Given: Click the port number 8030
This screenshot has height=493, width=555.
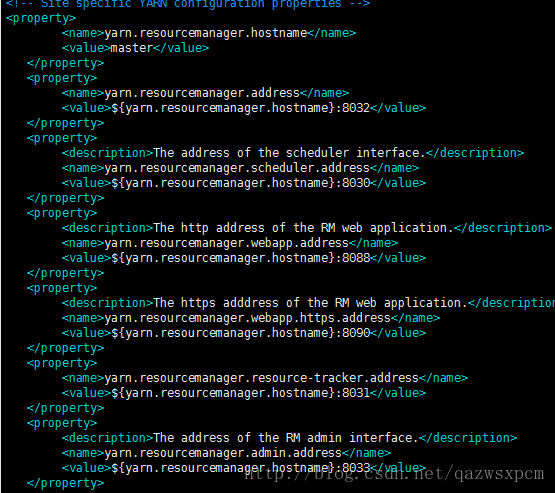Looking at the screenshot, I should coord(356,183).
